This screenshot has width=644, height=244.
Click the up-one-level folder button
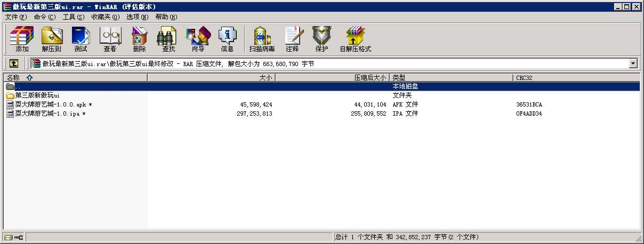(x=14, y=63)
